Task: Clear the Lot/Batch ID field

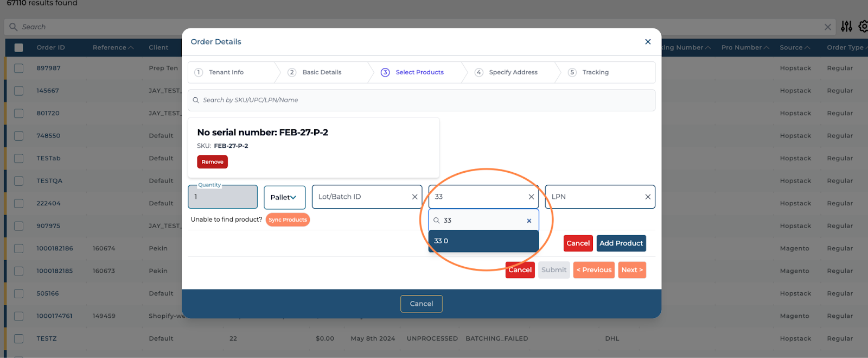Action: [414, 197]
